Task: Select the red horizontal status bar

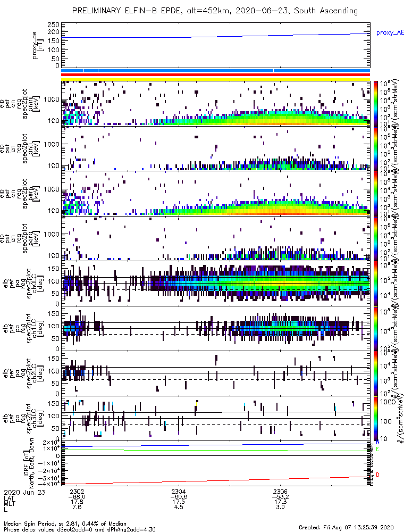Action: pyautogui.click(x=216, y=75)
